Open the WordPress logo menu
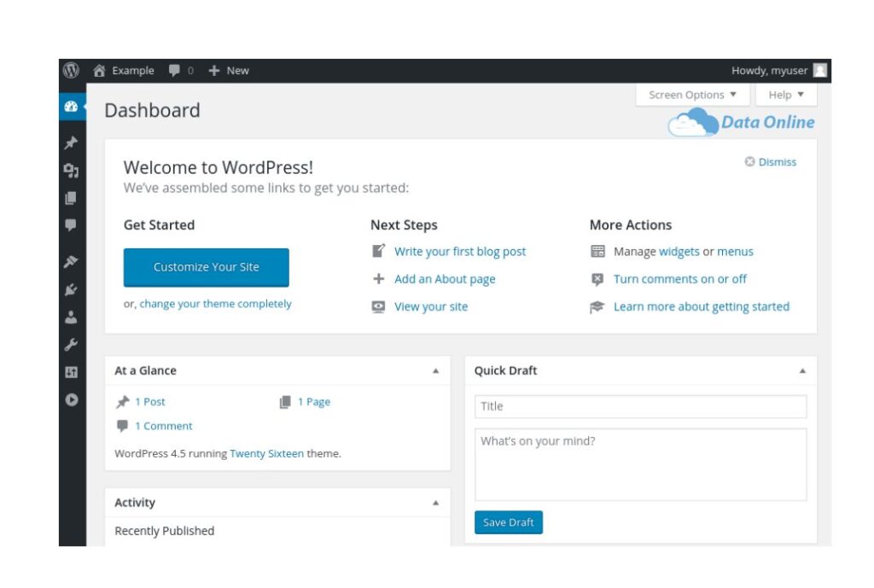Screen dimensions: 874x588 pyautogui.click(x=71, y=70)
